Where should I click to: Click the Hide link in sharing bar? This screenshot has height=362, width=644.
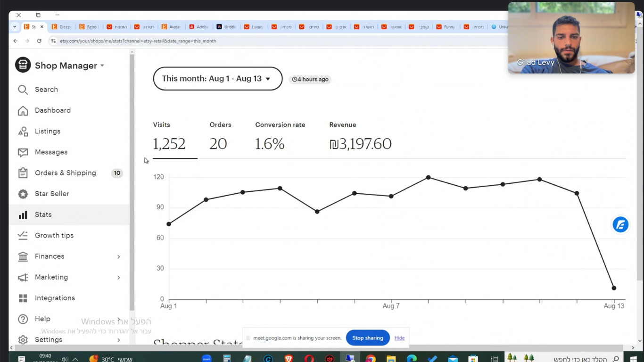click(x=399, y=338)
